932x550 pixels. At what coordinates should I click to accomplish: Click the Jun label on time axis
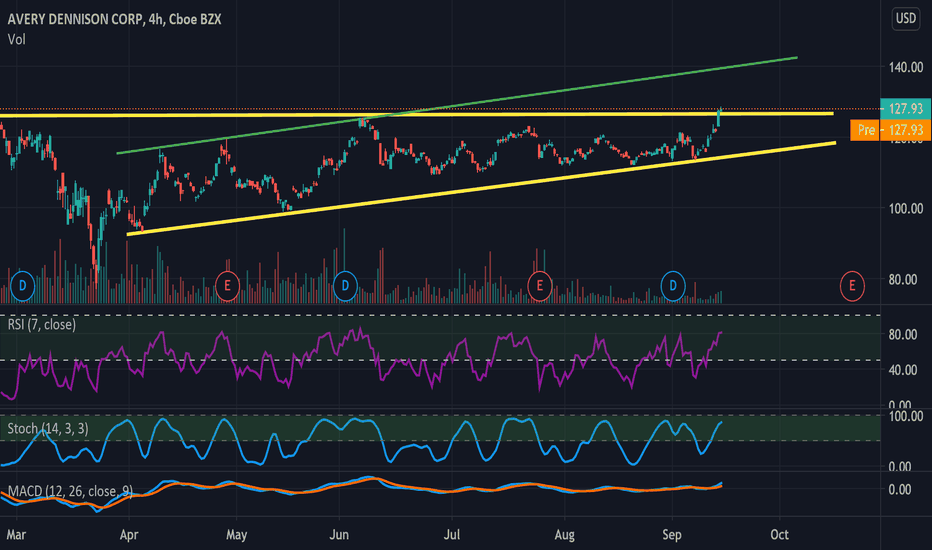339,535
